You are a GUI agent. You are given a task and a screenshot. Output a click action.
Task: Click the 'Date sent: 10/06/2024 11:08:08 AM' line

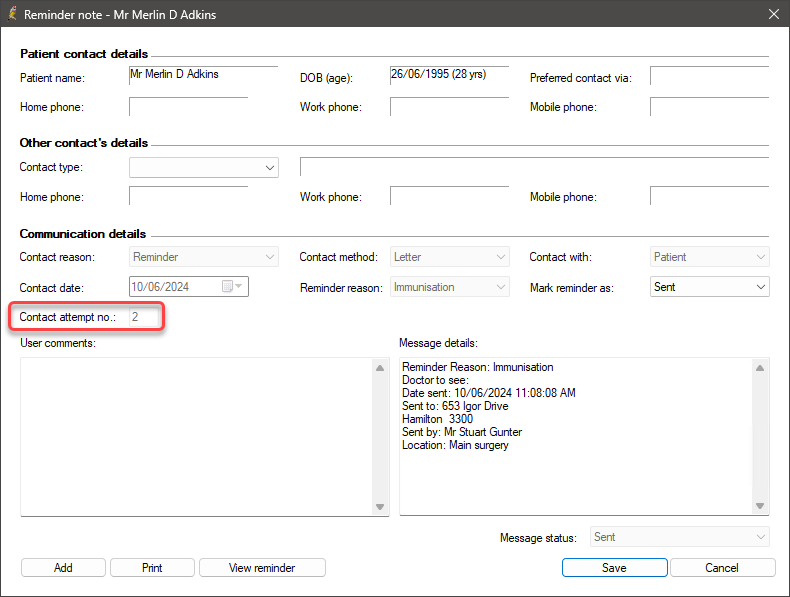click(489, 392)
